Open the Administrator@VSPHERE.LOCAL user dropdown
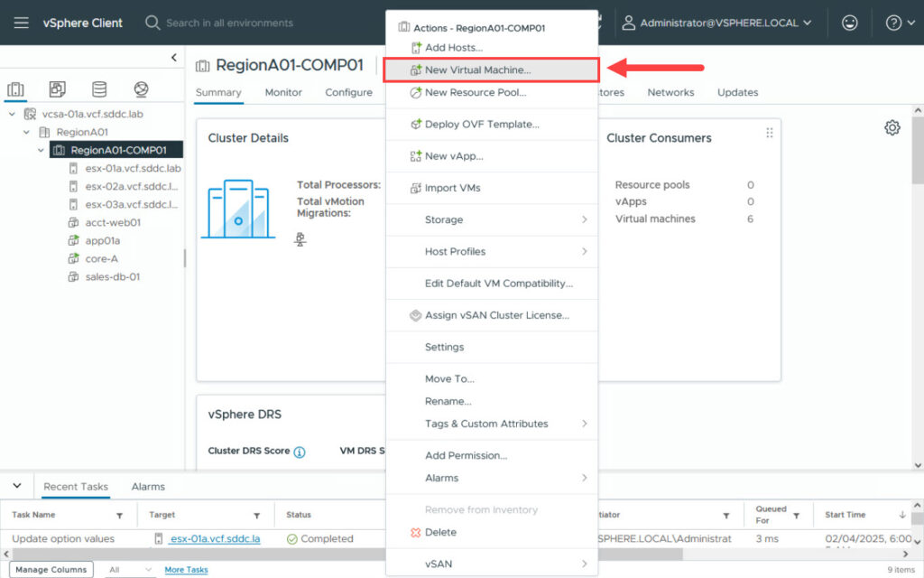The image size is (924, 578). pyautogui.click(x=717, y=23)
